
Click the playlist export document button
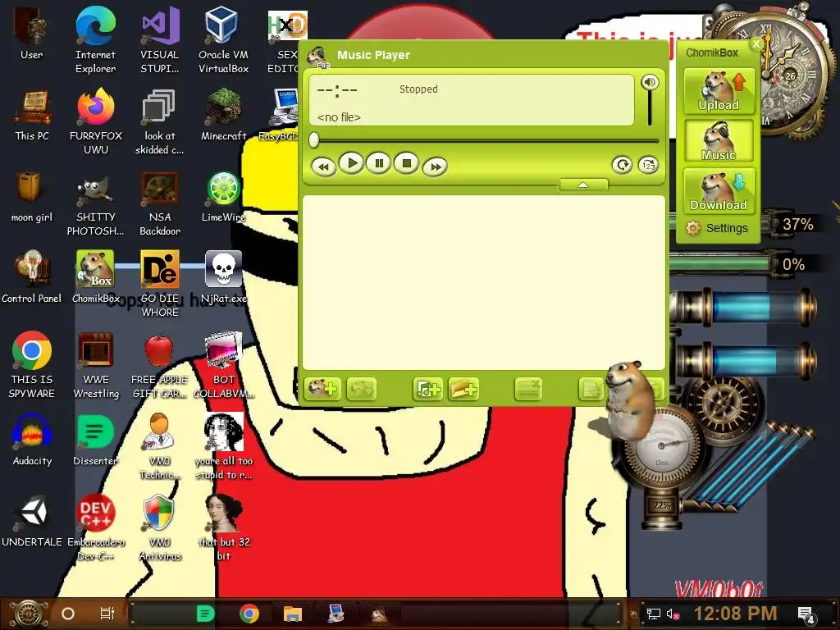click(x=591, y=389)
